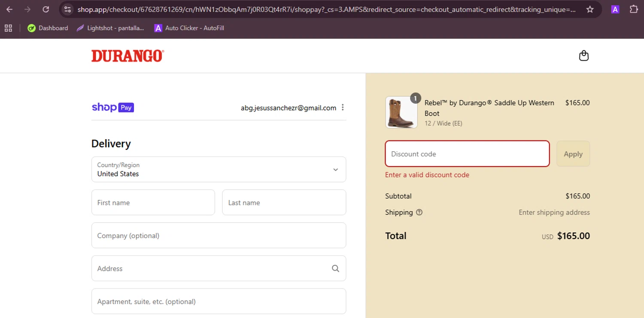
Task: Click the address search magnifier icon
Action: pyautogui.click(x=335, y=269)
